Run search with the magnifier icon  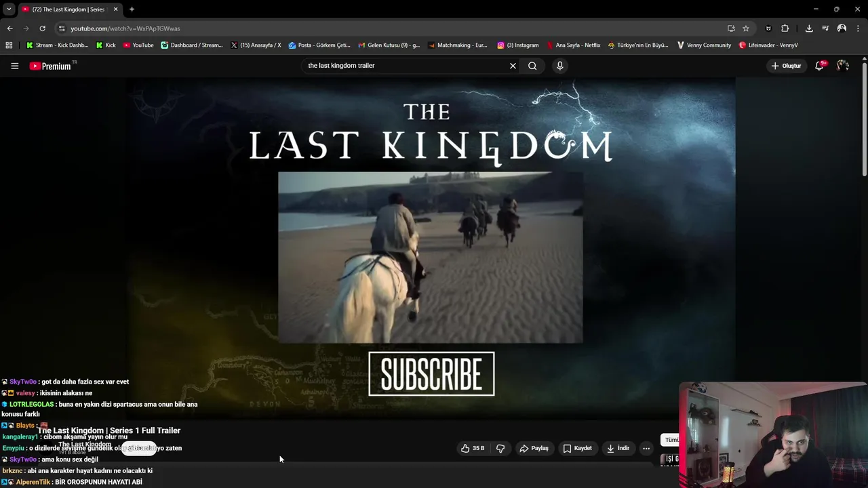point(532,66)
